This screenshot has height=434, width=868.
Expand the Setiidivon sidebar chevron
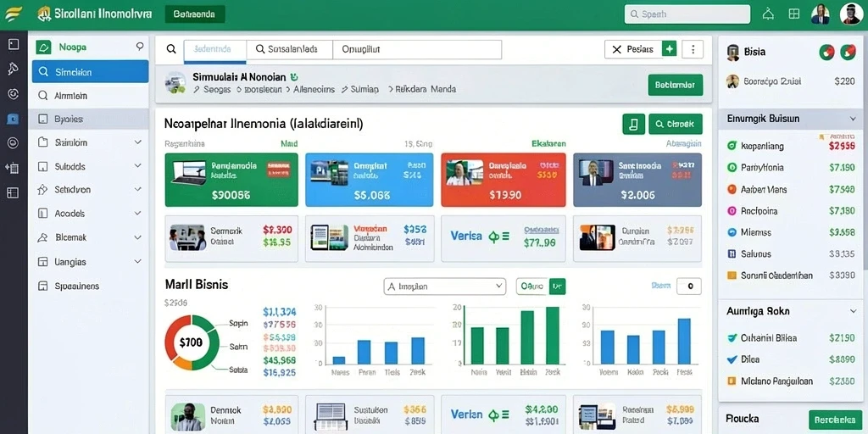[x=138, y=189]
